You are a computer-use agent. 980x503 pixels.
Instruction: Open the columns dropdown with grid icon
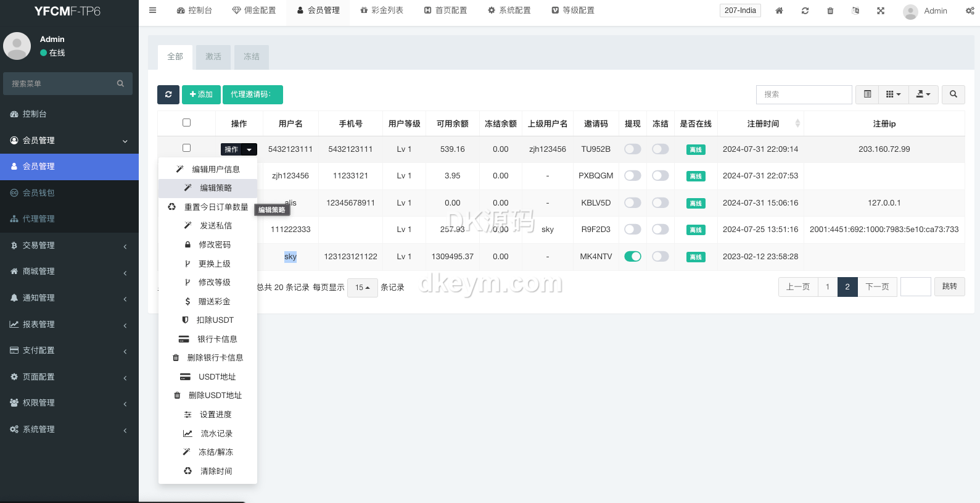coord(893,94)
